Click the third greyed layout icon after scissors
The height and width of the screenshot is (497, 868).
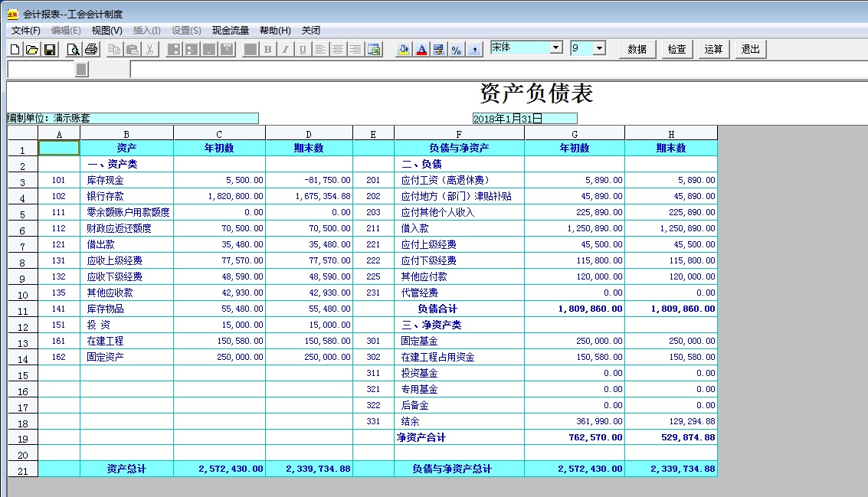[209, 49]
